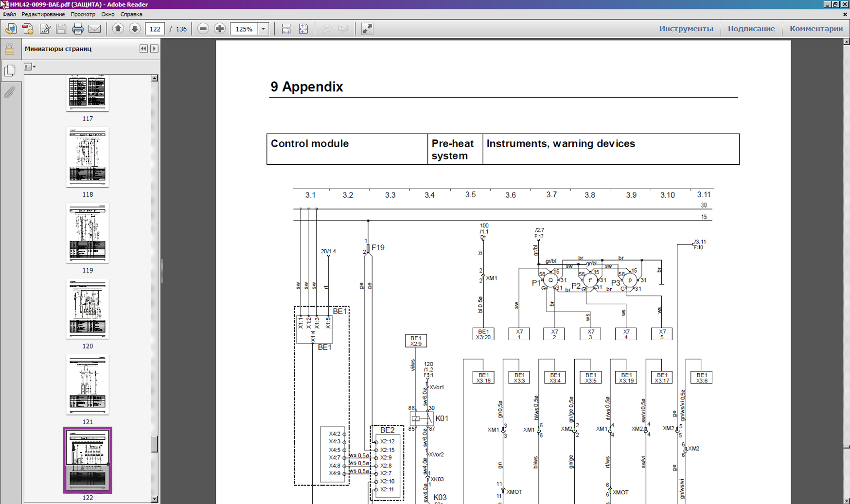This screenshot has width=850, height=504.
Task: Open the 125% zoom level dropdown
Action: point(264,29)
